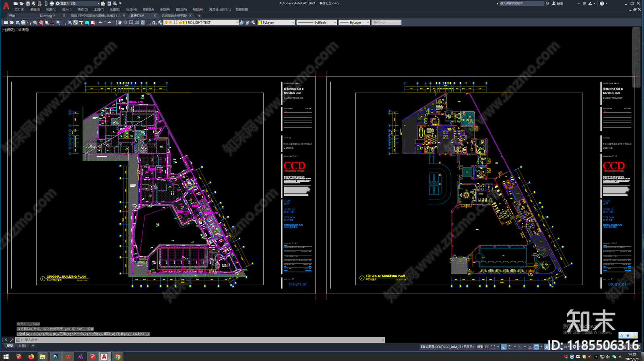
Task: Click the Undo arrow in the toolbar
Action: pos(100,23)
